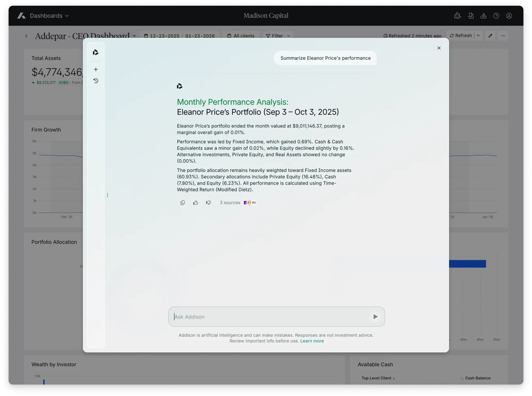Click the pencil edit dashboard icon
532x396 pixels.
coord(490,36)
